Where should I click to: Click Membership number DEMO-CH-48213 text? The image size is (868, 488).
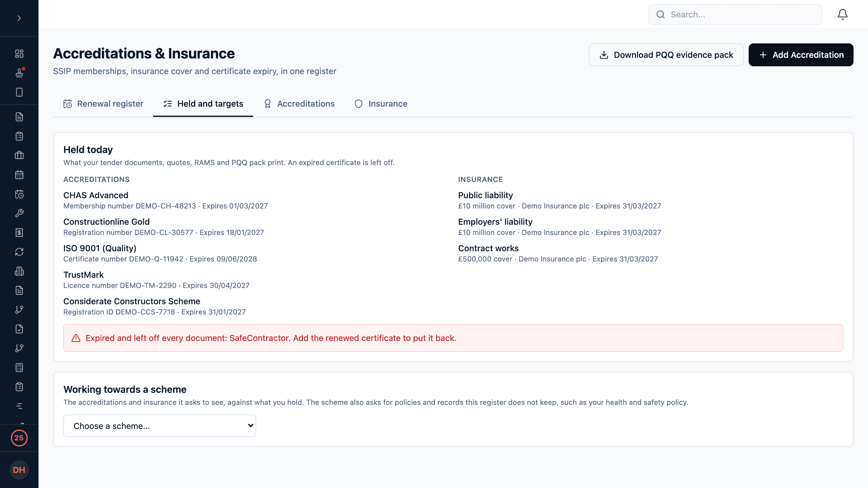coord(129,206)
